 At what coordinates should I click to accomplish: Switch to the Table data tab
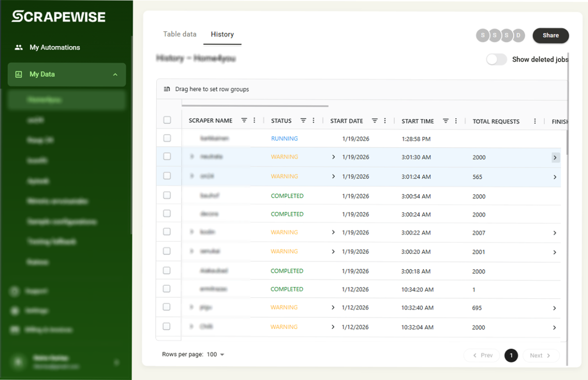tap(180, 34)
